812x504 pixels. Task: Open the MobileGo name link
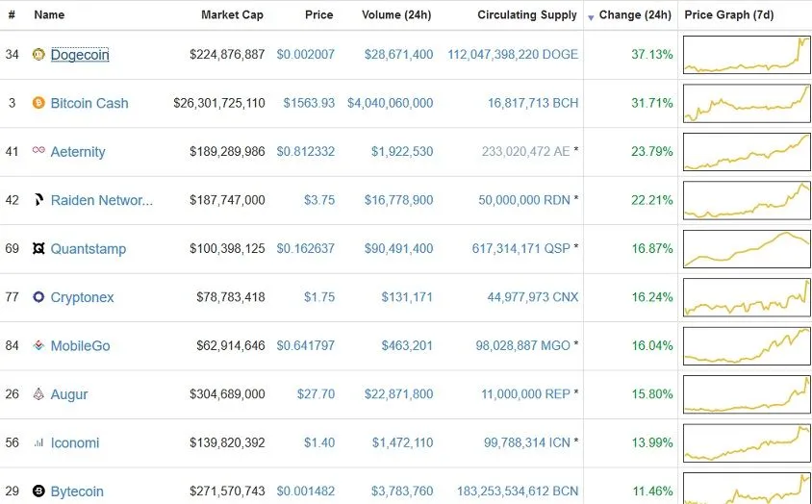(x=80, y=345)
